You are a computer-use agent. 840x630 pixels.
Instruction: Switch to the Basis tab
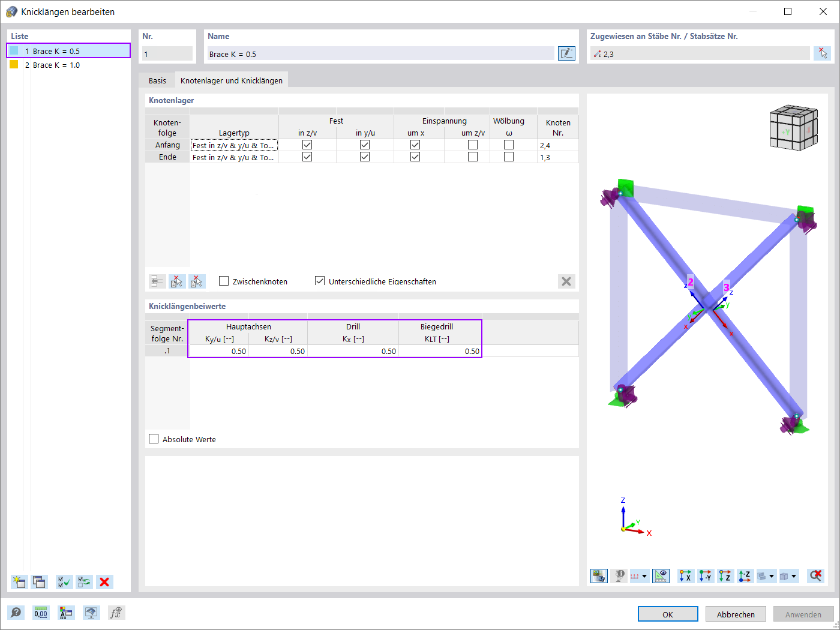(157, 80)
